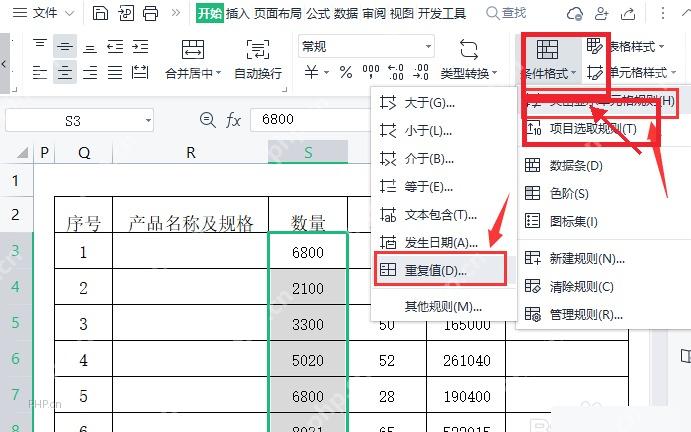This screenshot has height=432, width=691.
Task: Choose 介于(B)... rule
Action: (x=443, y=158)
